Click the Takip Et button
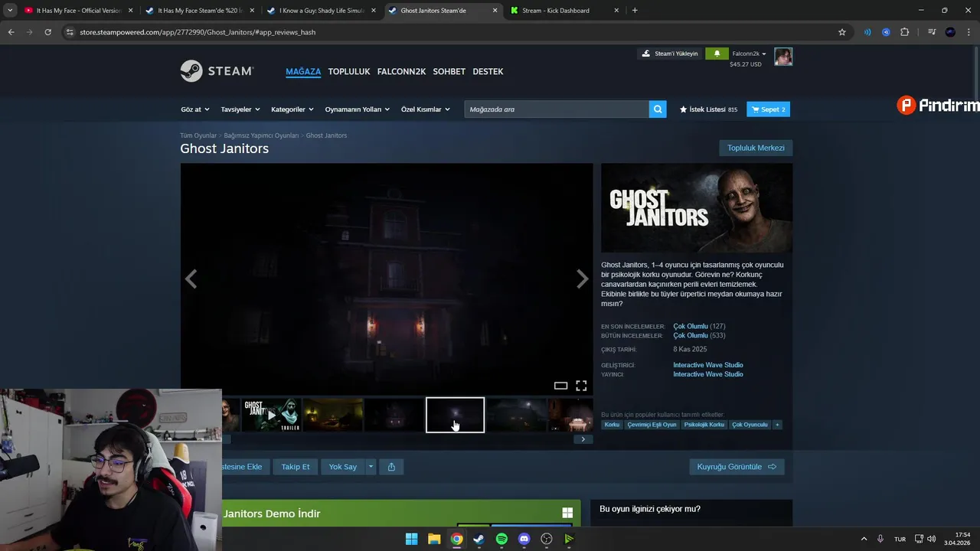Screen dimensions: 980x551 point(296,467)
